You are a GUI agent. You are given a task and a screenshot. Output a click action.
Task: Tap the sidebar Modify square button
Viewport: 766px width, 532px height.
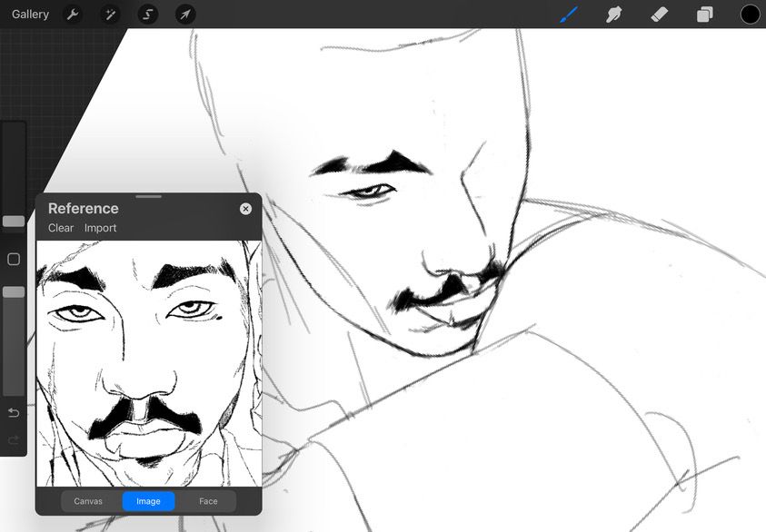(x=14, y=260)
